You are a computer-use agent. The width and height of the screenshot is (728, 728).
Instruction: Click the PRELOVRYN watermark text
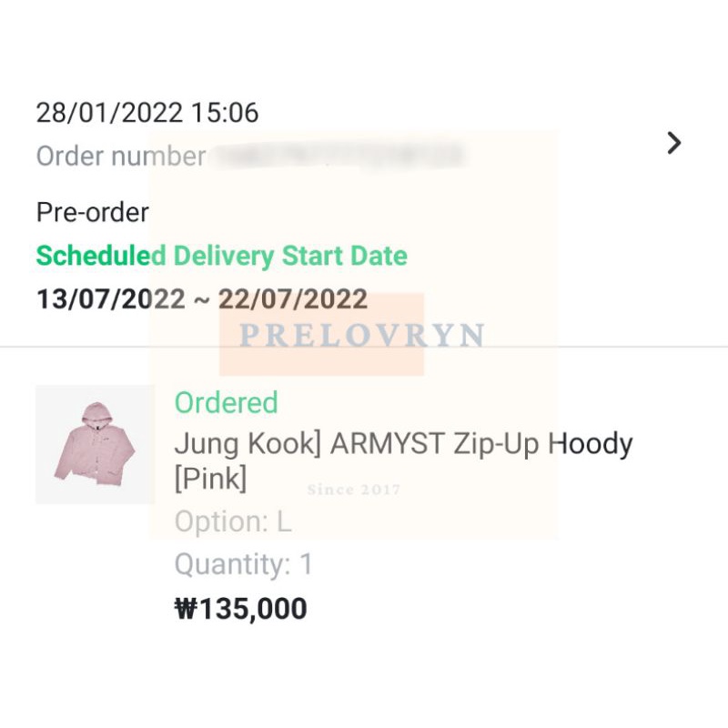(362, 335)
